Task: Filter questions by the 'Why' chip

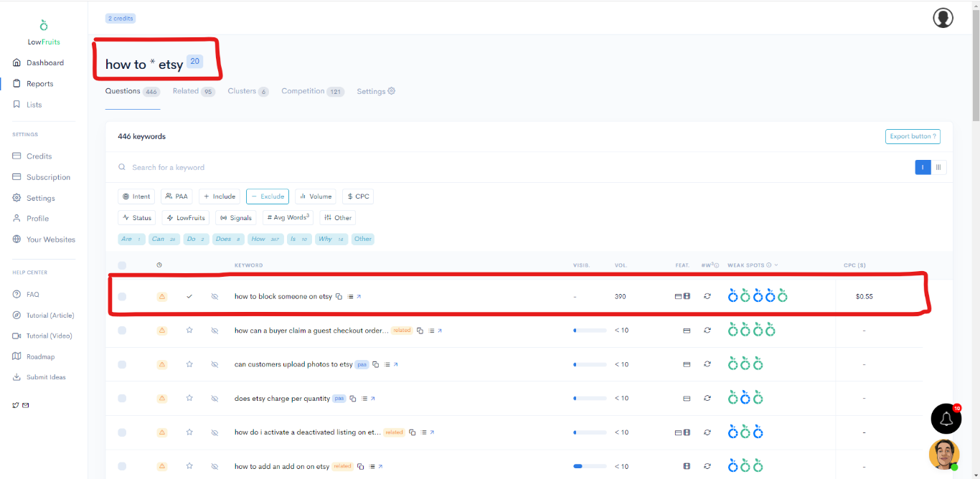Action: pos(331,239)
